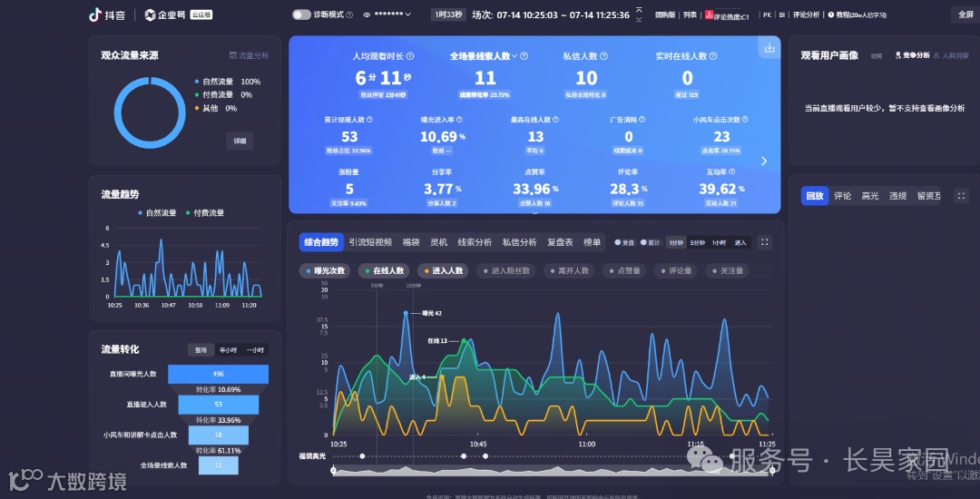Viewport: 980px width, 499px height.
Task: Expand the masked account dropdown chevron
Action: click(408, 15)
